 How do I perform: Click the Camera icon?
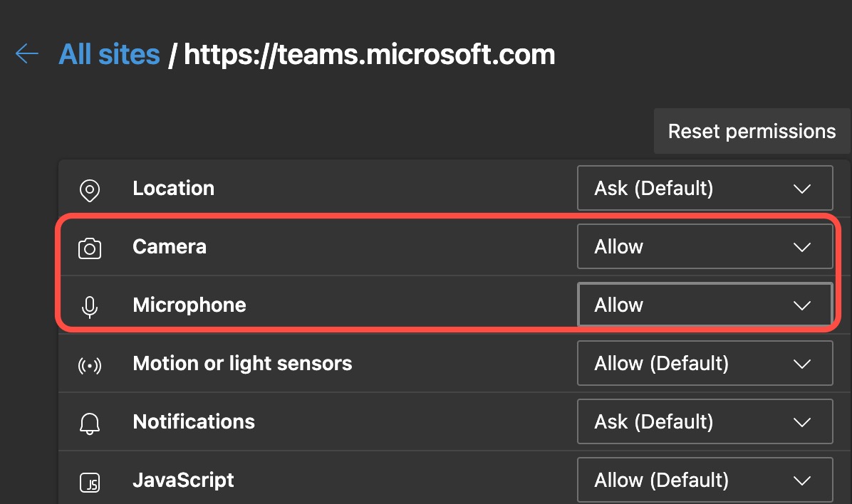point(89,246)
